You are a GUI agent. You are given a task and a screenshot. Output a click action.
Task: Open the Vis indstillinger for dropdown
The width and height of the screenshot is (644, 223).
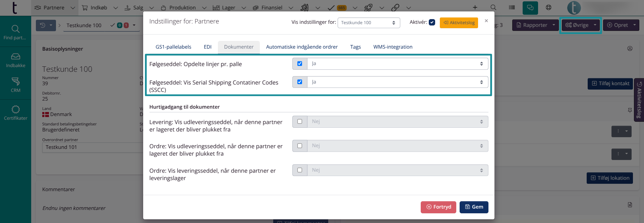pyautogui.click(x=368, y=23)
